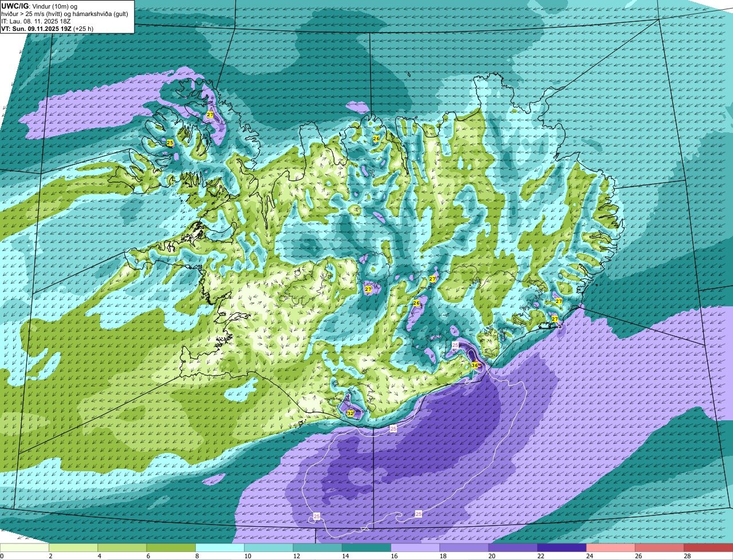Click the 18–20 m/s purple legend swatch
Image resolution: width=733 pixels, height=560 pixels.
(x=464, y=547)
